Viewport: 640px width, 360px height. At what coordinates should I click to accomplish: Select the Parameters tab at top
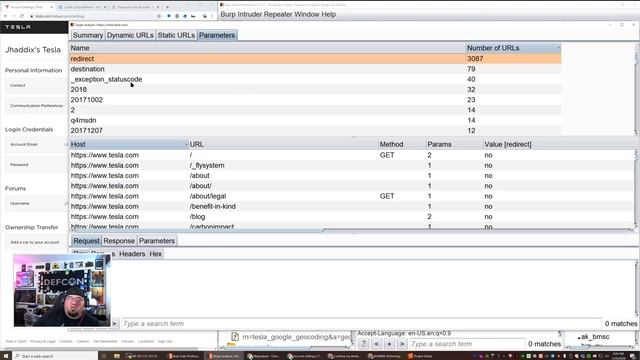tap(217, 35)
